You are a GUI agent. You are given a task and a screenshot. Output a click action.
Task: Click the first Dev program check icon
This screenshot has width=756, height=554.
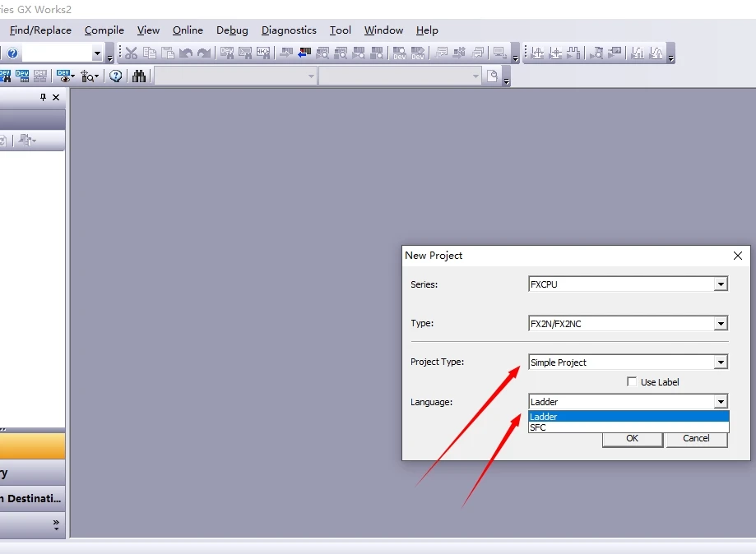pos(399,53)
